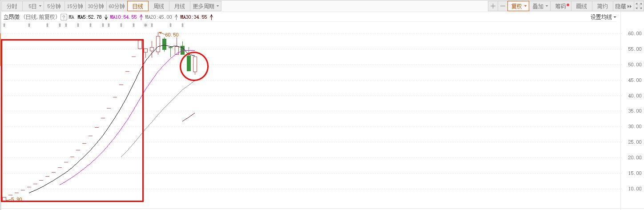This screenshot has height=210, width=644.
Task: Zoom in the chart with the plus icon
Action: click(493, 6)
